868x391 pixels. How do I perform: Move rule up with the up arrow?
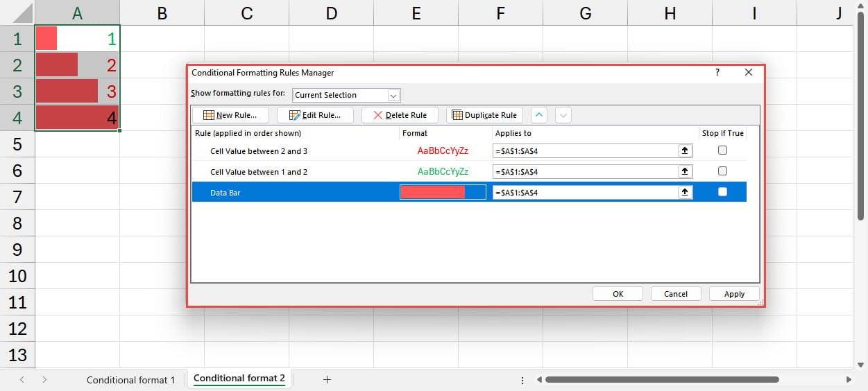[539, 115]
